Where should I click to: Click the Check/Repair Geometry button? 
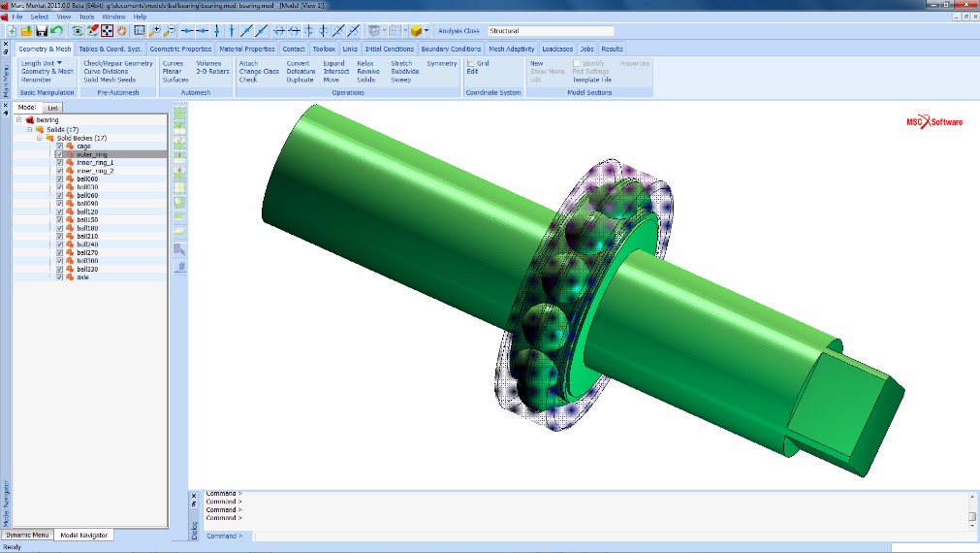click(x=118, y=63)
